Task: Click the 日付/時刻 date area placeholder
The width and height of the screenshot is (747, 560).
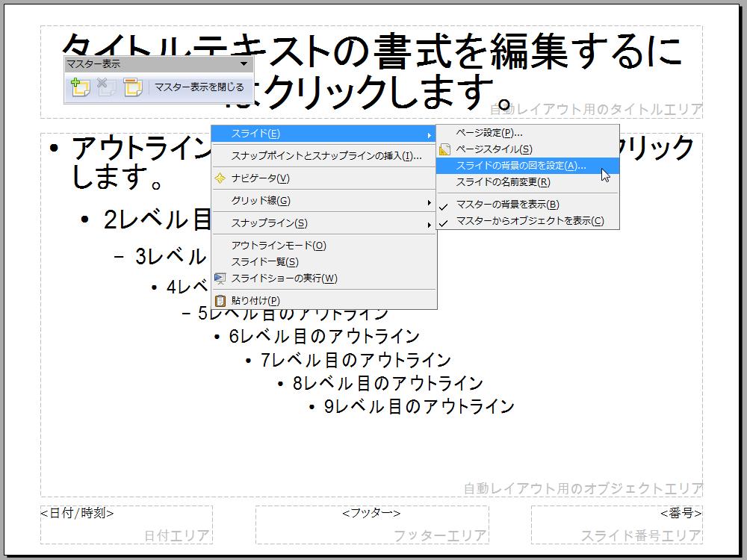Action: (x=78, y=513)
